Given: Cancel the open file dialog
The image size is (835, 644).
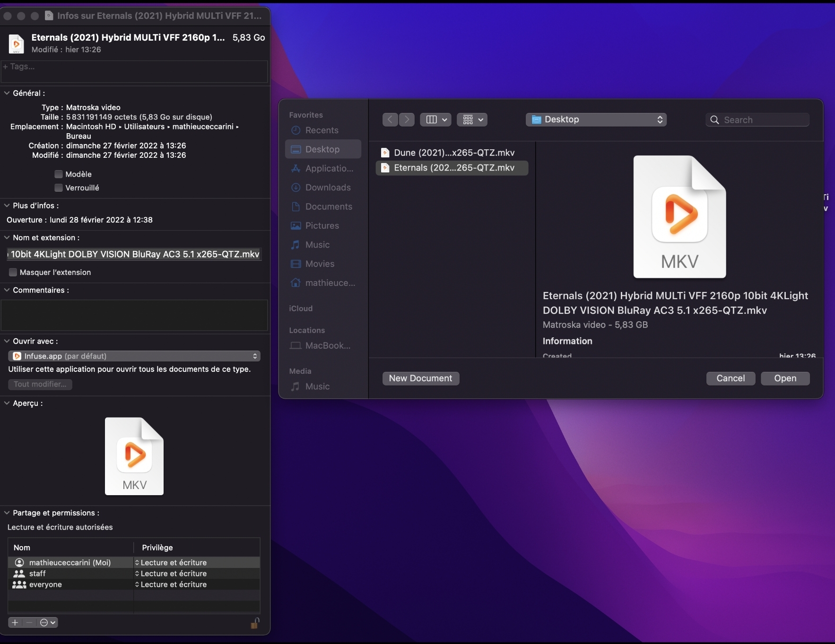Looking at the screenshot, I should pyautogui.click(x=731, y=378).
